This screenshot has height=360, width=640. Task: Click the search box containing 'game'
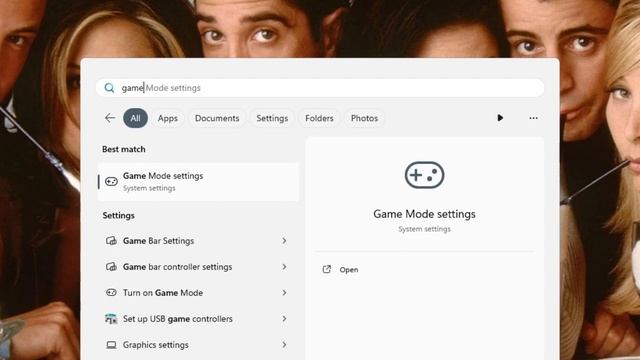[x=320, y=88]
